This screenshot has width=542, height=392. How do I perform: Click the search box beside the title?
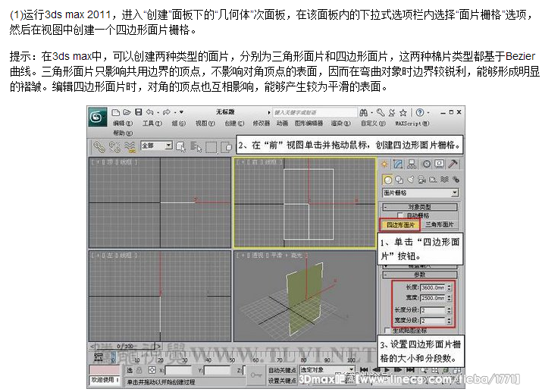[315, 113]
